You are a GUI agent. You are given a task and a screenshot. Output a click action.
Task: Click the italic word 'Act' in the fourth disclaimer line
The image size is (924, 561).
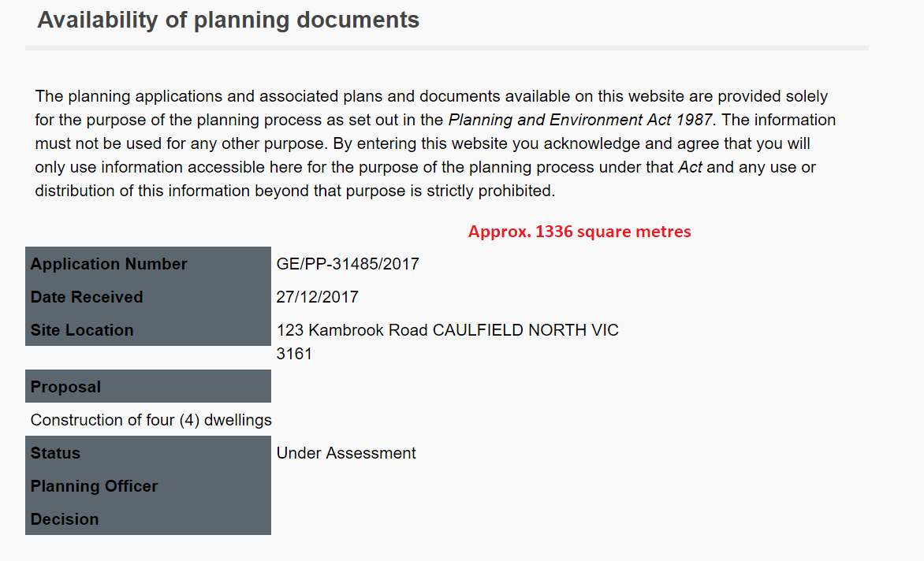[691, 168]
